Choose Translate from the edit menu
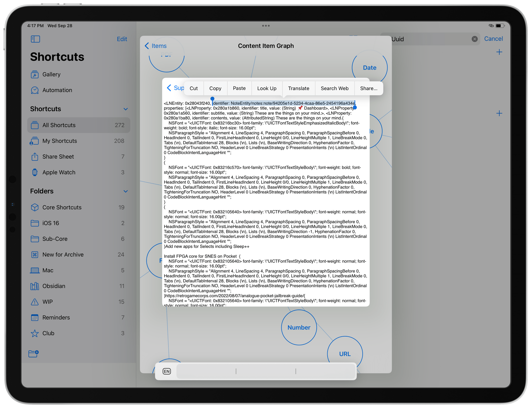532x409 pixels. (x=299, y=88)
